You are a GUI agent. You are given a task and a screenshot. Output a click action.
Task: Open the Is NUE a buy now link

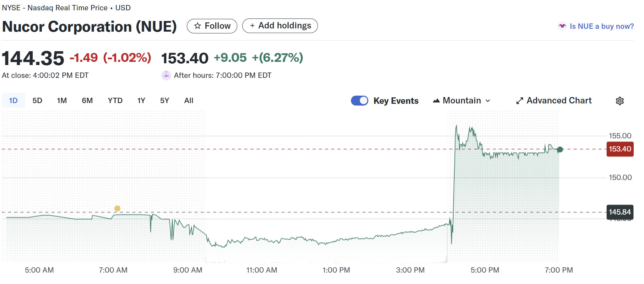point(601,26)
